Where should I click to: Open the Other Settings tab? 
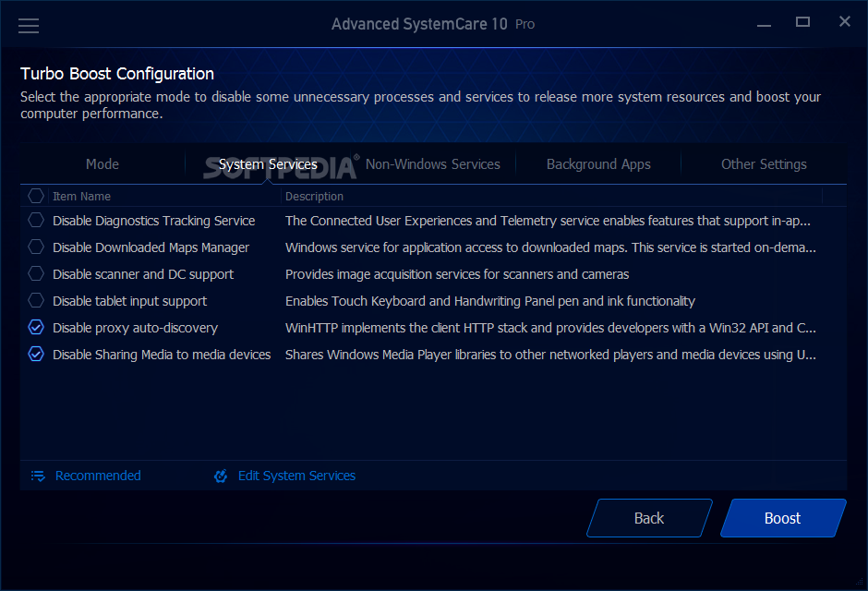point(764,164)
